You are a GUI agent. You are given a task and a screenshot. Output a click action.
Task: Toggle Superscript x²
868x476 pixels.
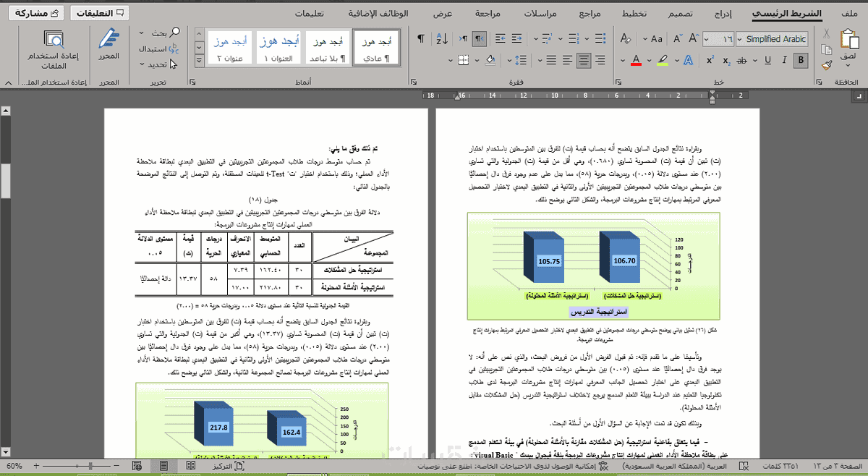[710, 59]
